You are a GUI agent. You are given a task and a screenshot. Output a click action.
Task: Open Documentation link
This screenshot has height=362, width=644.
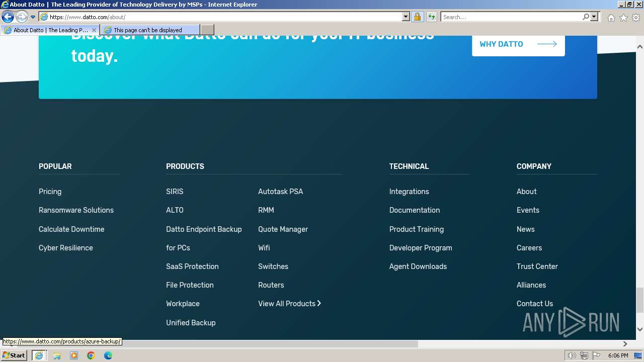click(x=415, y=210)
